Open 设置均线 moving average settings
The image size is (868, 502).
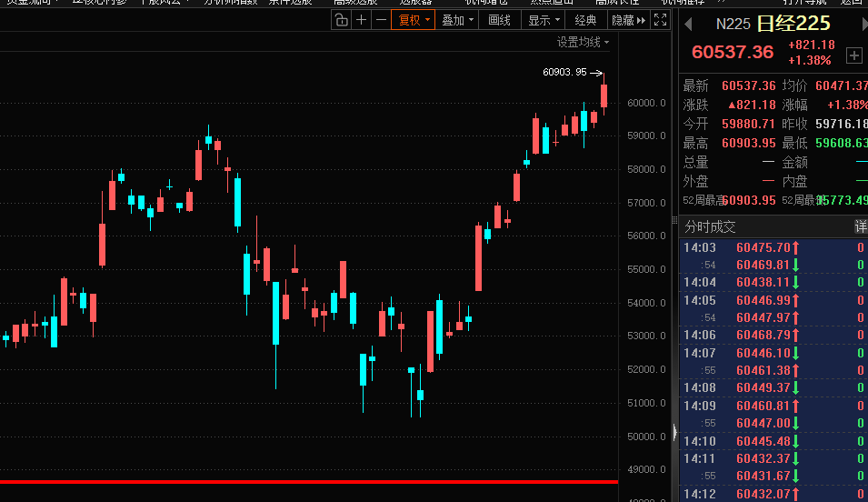click(x=583, y=42)
